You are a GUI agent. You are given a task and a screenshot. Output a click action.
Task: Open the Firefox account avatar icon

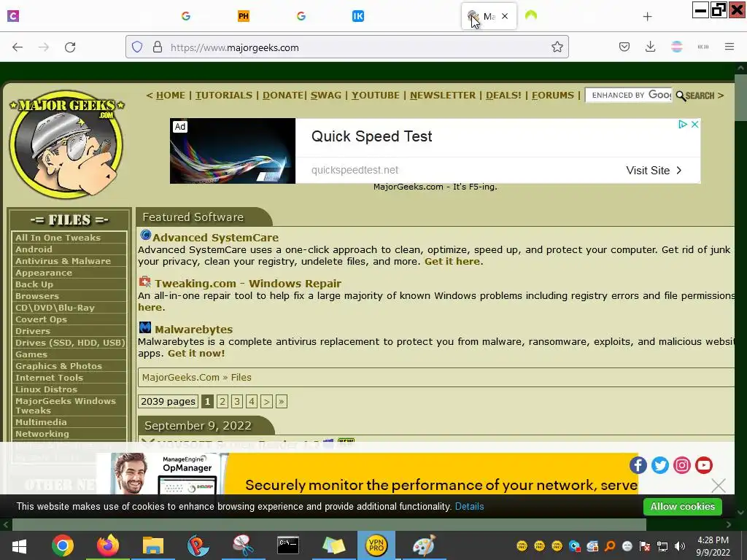click(x=676, y=47)
